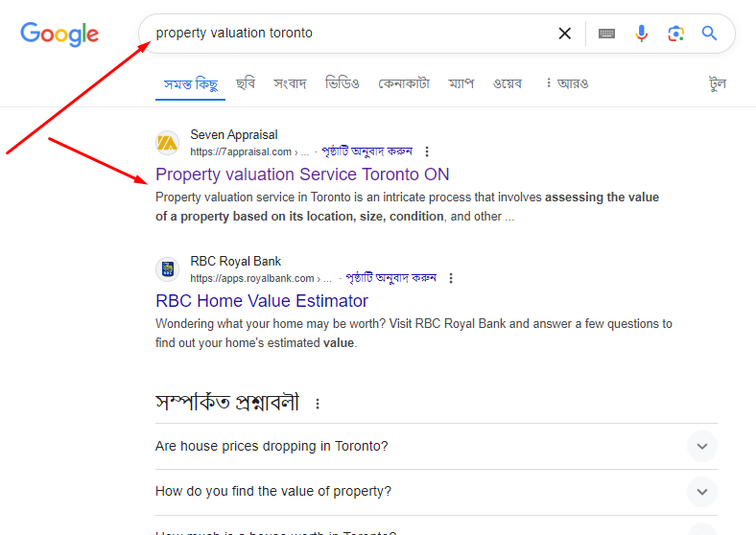Select the 'সমস্ত কিছু' tab
This screenshot has height=535, width=756.
(191, 84)
